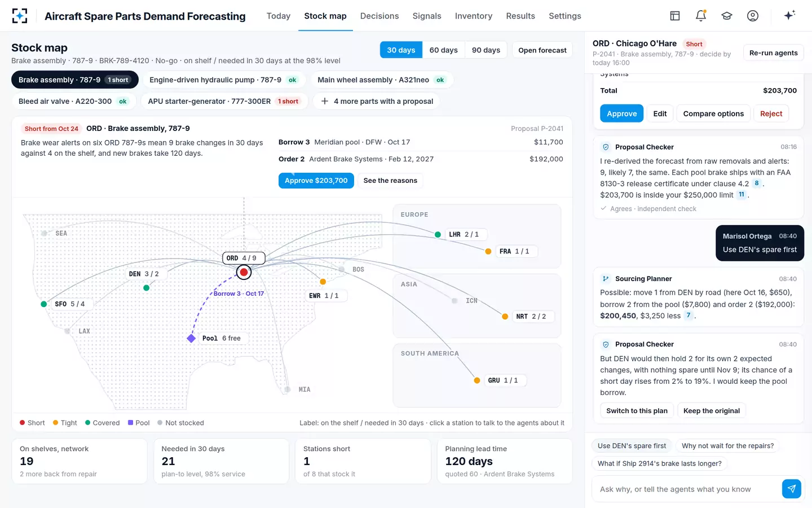812x508 pixels.
Task: Open citation 8 in the Proposal Checker message
Action: tap(757, 183)
